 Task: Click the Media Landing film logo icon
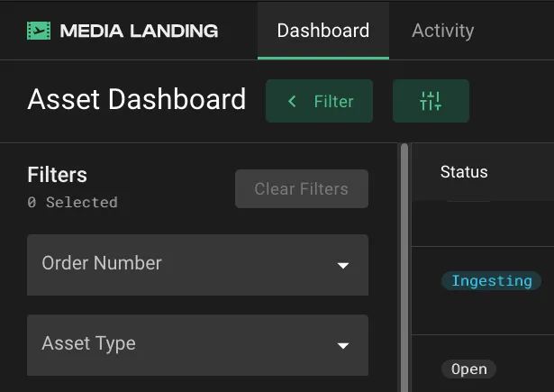click(x=39, y=31)
